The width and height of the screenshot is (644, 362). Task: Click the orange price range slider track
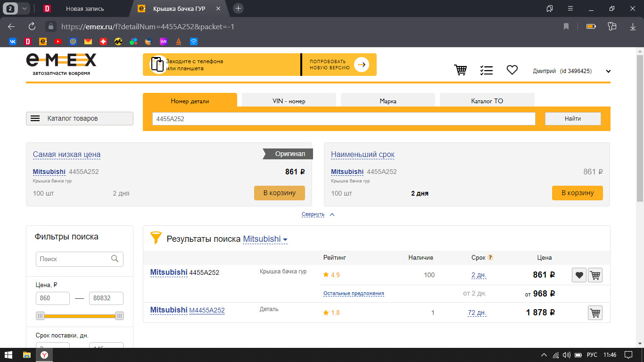click(80, 316)
